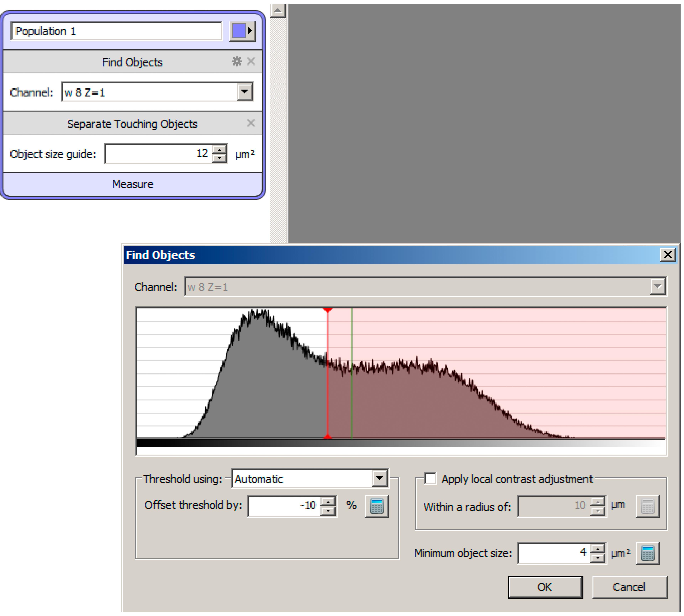684x616 pixels.
Task: Click calculator icon beside Offset threshold
Action: (x=376, y=506)
